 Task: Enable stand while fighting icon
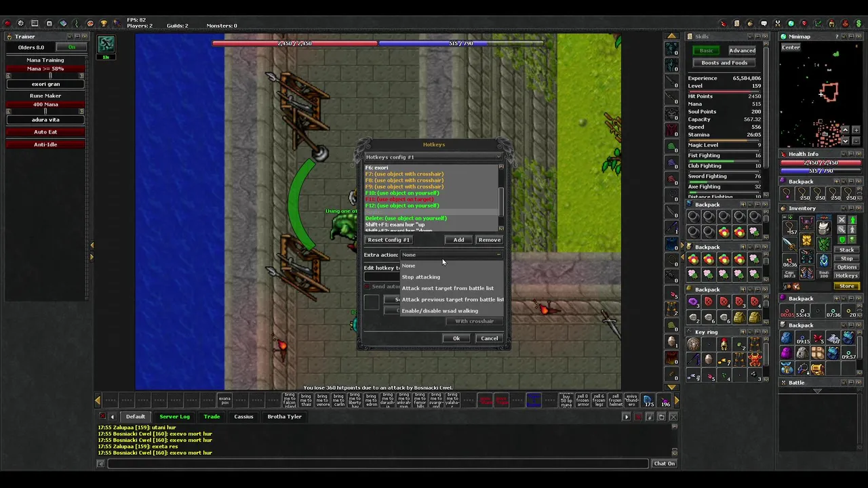click(853, 220)
